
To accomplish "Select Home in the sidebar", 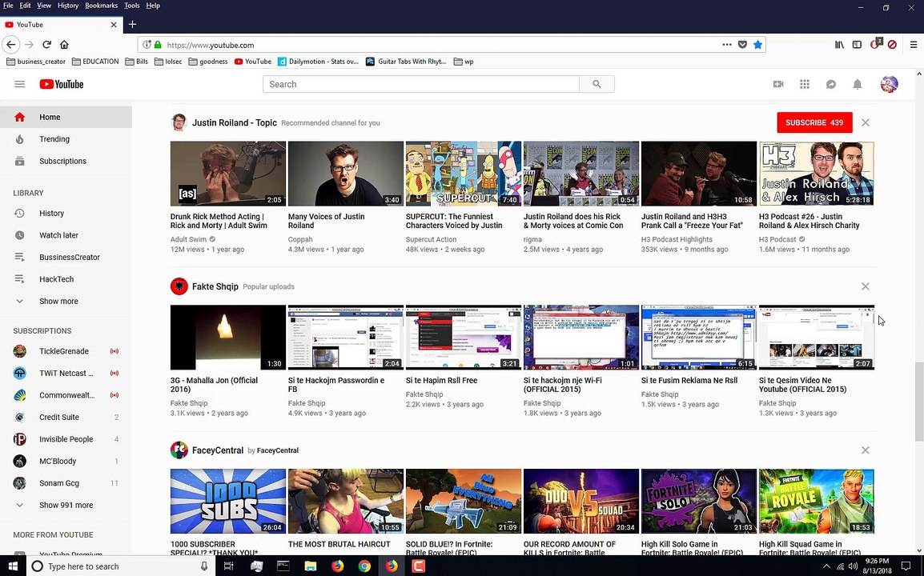I will (66, 118).
